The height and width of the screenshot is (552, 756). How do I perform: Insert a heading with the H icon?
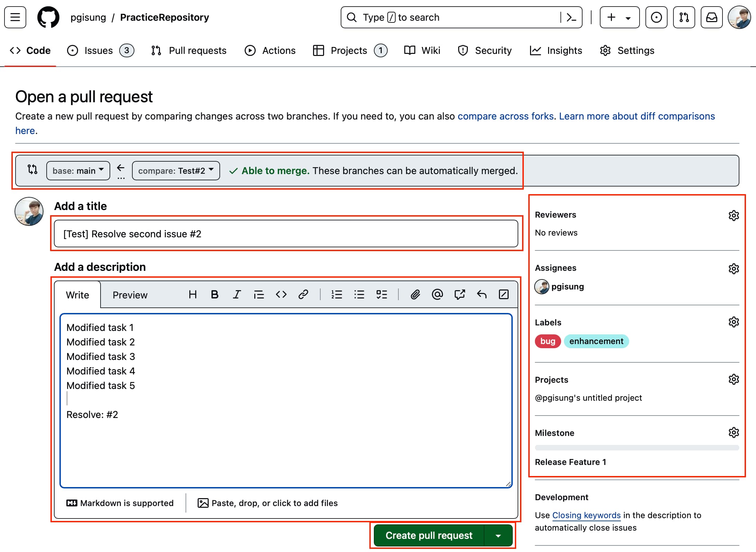[192, 294]
